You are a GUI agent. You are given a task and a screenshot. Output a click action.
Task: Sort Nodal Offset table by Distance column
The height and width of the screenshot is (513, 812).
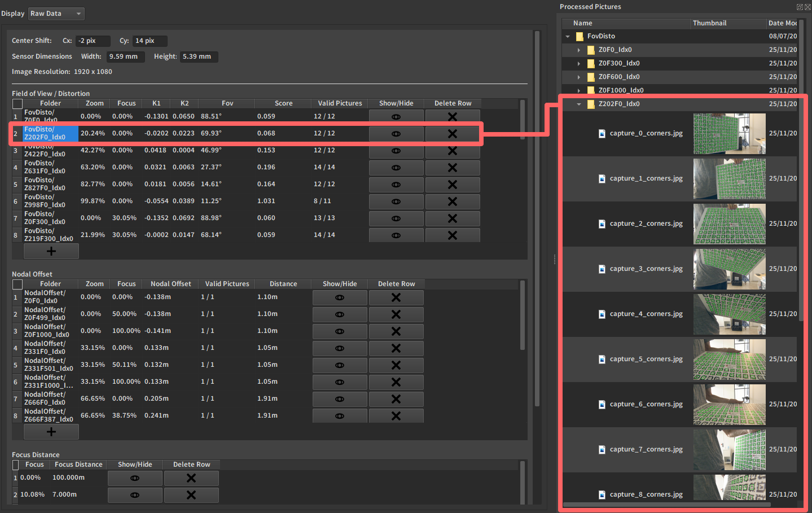(x=283, y=284)
